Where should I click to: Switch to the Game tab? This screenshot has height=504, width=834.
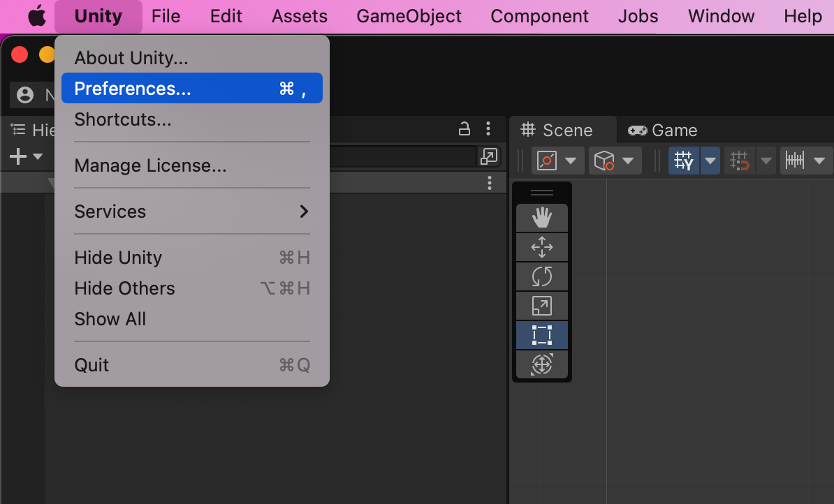click(663, 131)
